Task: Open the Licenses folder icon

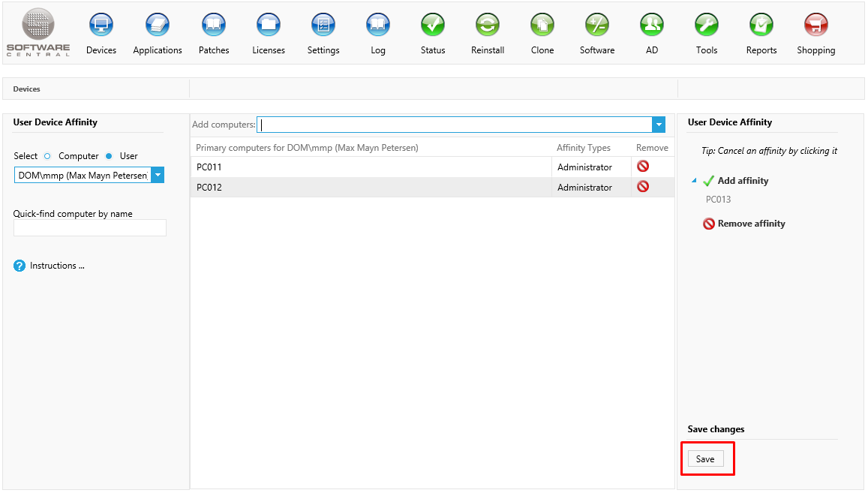Action: pos(269,26)
